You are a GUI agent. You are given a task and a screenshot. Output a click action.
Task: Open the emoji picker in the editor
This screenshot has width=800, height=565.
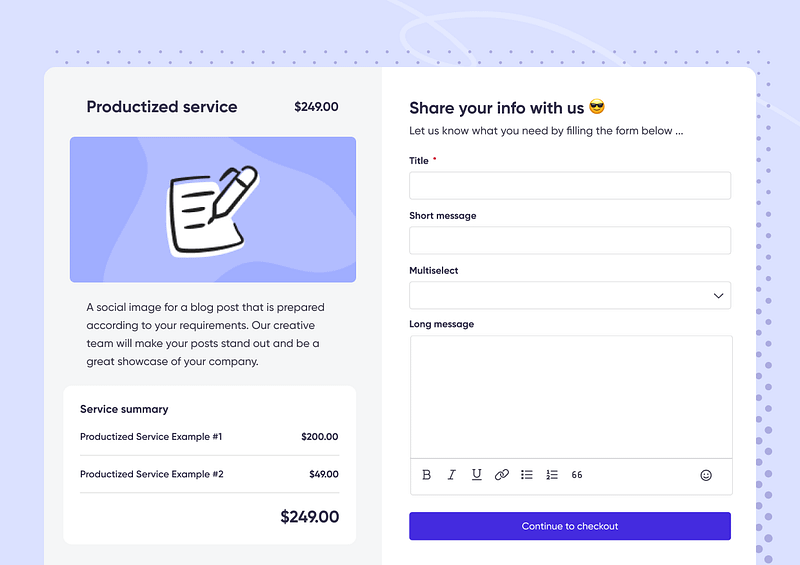706,475
